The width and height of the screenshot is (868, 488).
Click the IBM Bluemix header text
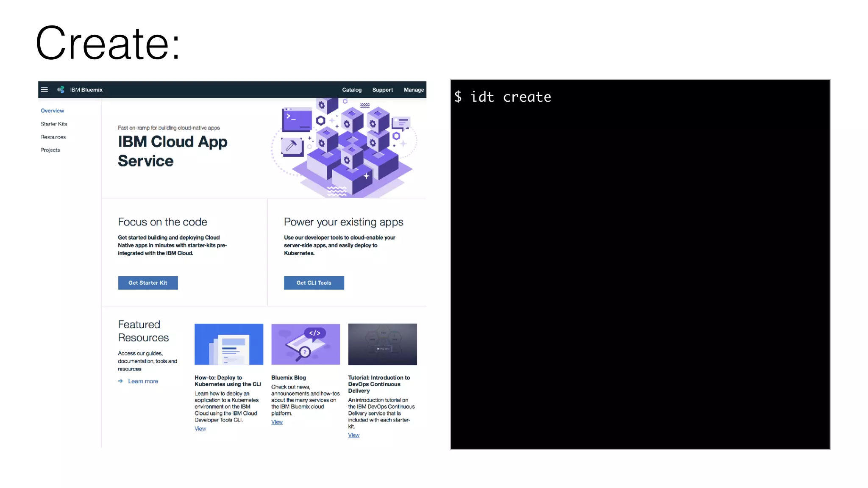click(86, 90)
